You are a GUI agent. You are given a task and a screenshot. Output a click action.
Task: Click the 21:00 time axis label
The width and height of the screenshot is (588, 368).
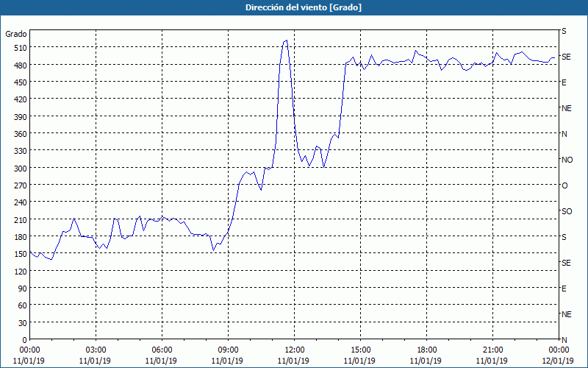492,350
